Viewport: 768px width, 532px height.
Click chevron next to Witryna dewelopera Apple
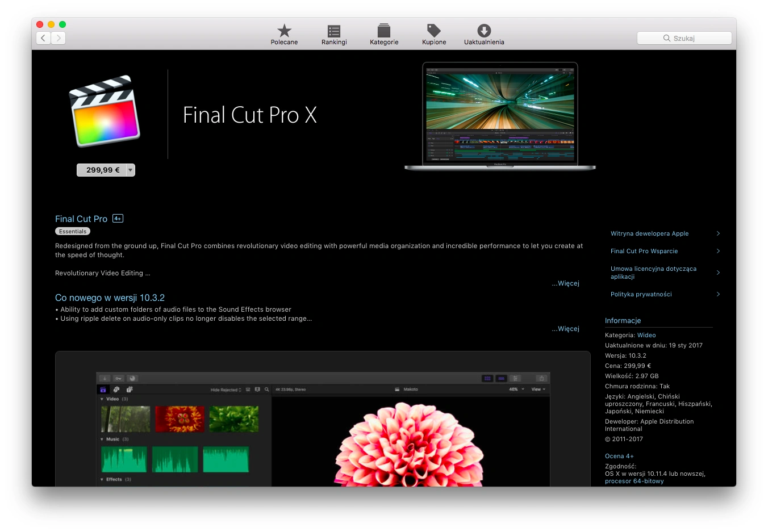coord(718,233)
